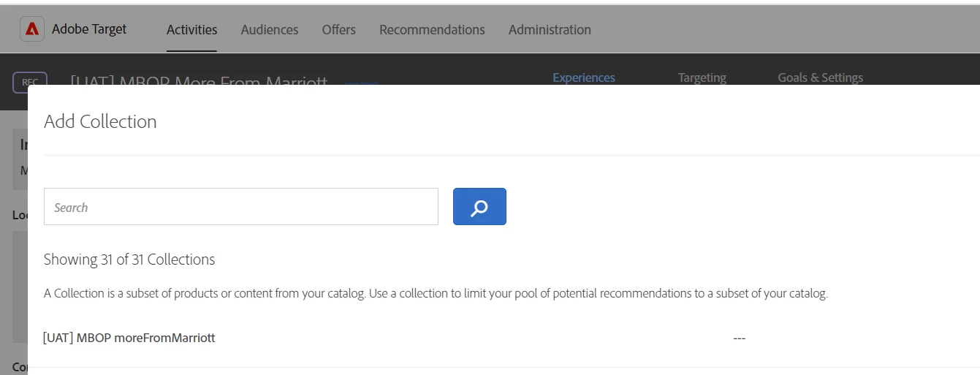Open the Audiences tab
The image size is (980, 375).
tap(270, 30)
